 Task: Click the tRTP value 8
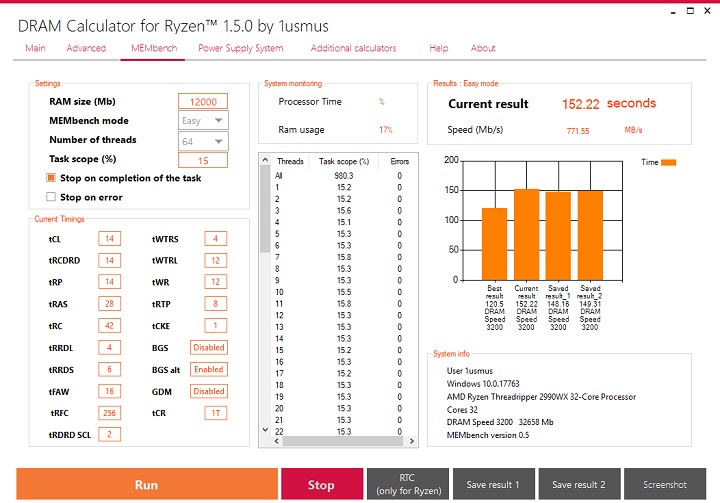click(x=215, y=304)
